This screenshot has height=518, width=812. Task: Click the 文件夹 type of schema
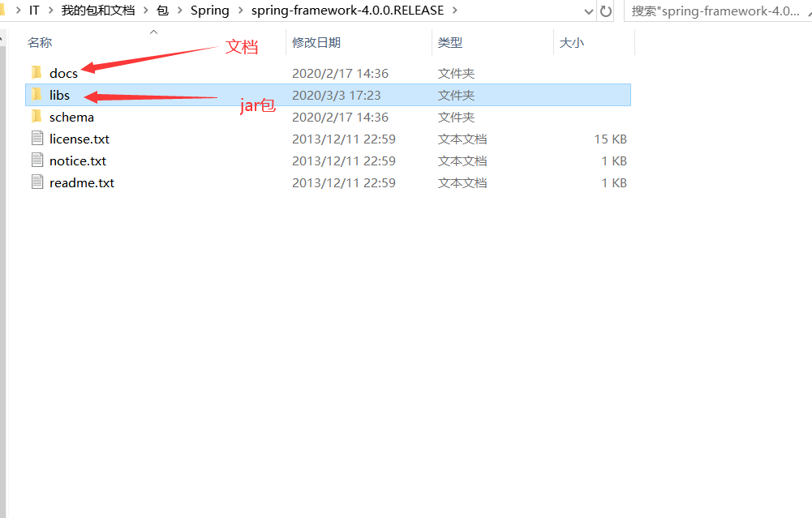[x=456, y=118]
